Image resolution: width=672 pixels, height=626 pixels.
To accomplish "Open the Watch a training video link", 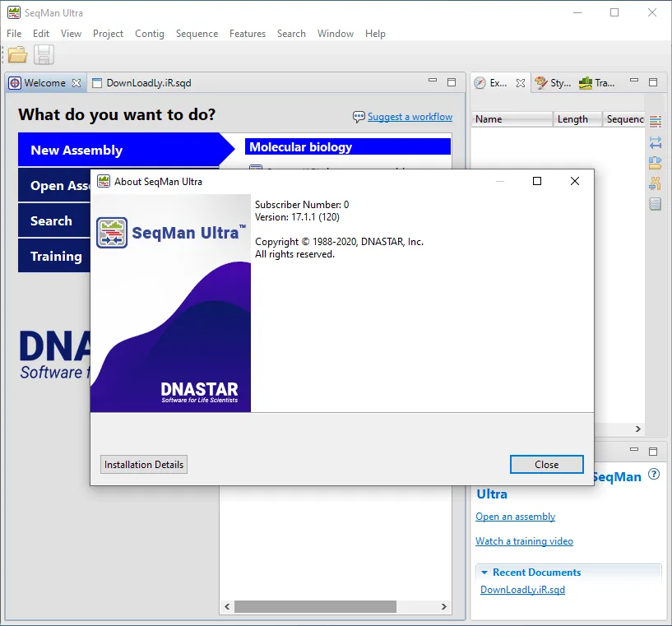I will 524,541.
